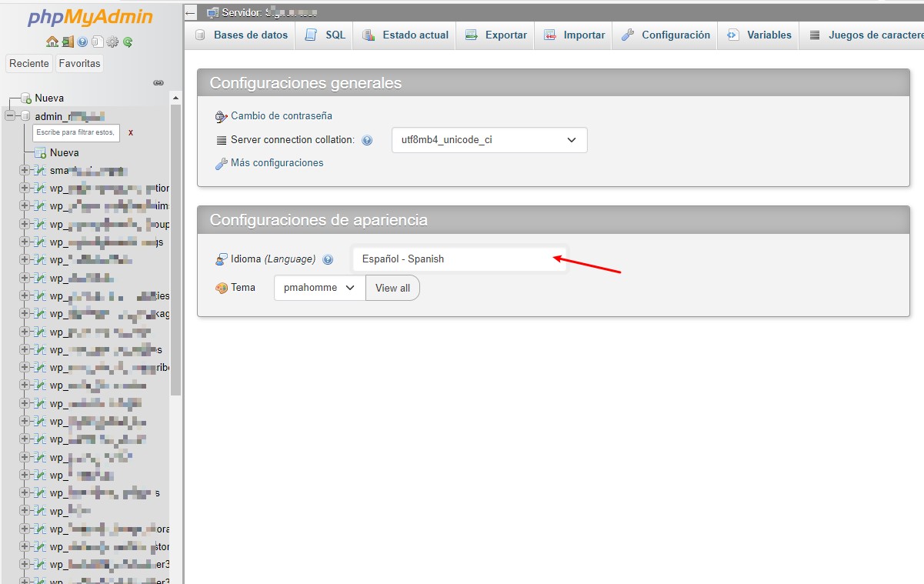924x584 pixels.
Task: Open the Más configuraciones link
Action: [276, 163]
